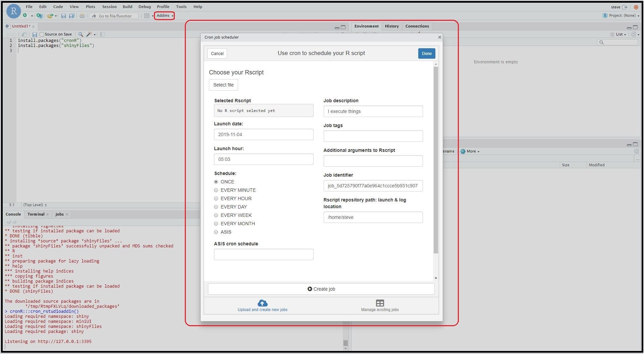This screenshot has width=644, height=354.
Task: Click the Job description field
Action: pos(373,111)
